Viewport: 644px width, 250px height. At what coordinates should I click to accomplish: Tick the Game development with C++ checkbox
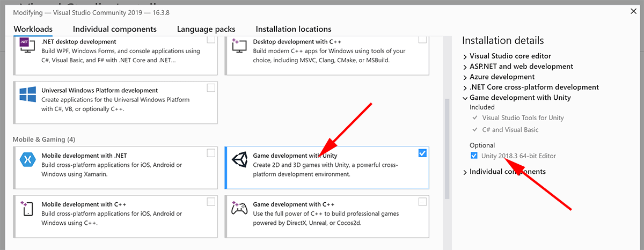coord(422,202)
